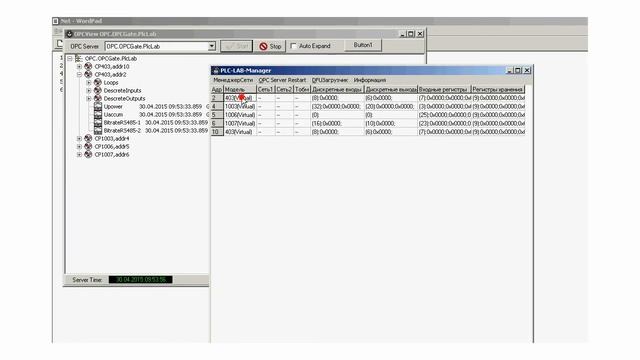
Task: Click the CP1006,addr5 node icon
Action: pyautogui.click(x=88, y=147)
